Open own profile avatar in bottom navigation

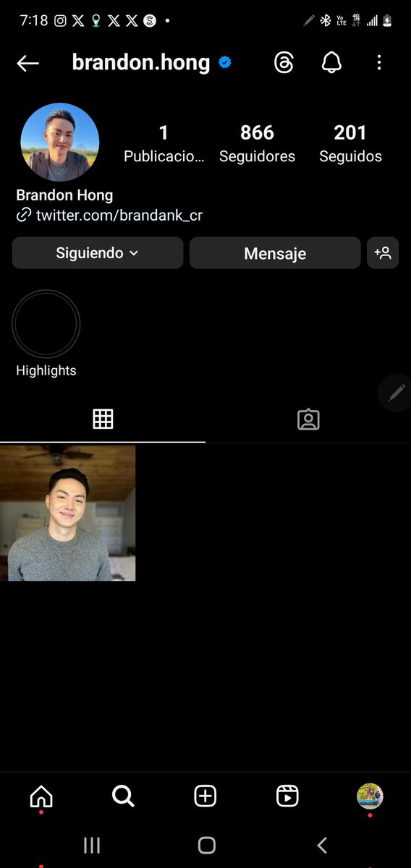coord(370,796)
